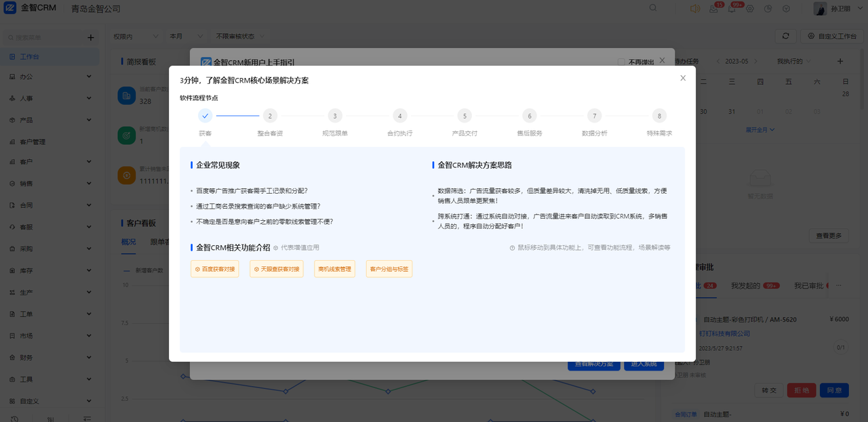Go to step 7 数据分析
868x422 pixels.
click(594, 116)
